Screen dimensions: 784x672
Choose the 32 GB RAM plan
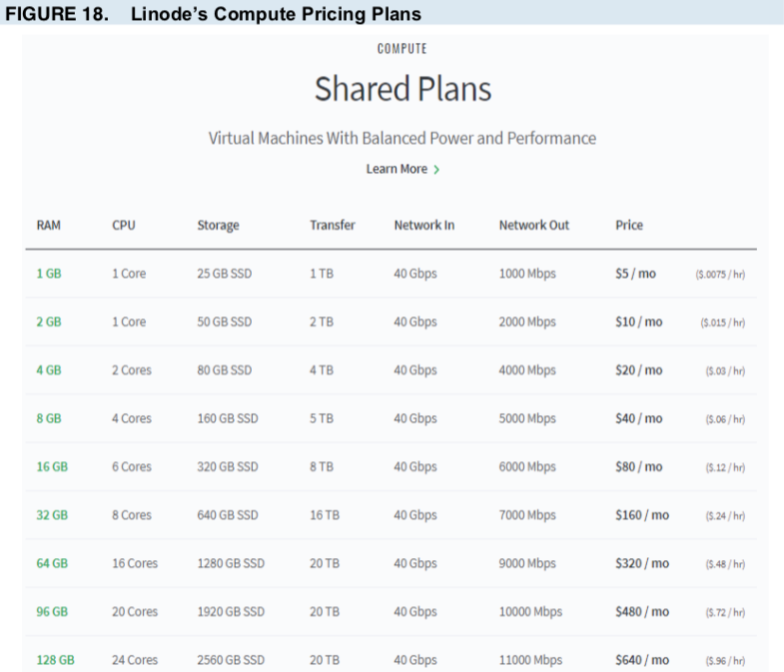[x=52, y=515]
